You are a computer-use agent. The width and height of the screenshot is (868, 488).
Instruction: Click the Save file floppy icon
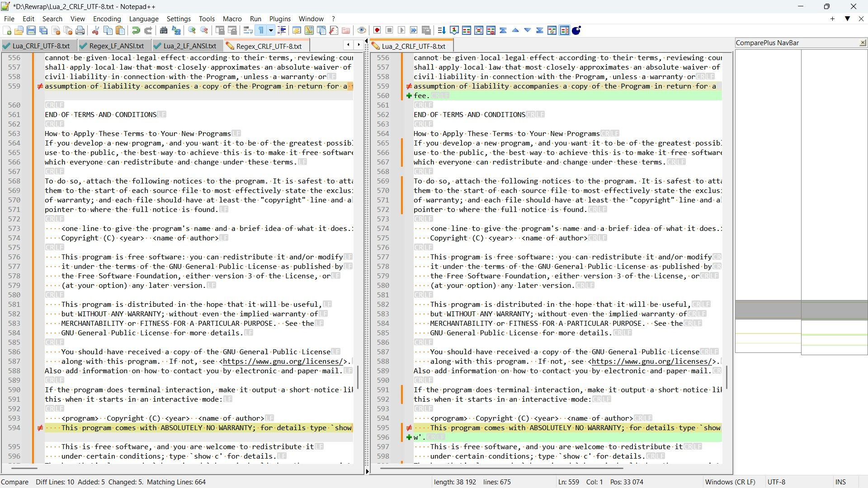coord(31,30)
